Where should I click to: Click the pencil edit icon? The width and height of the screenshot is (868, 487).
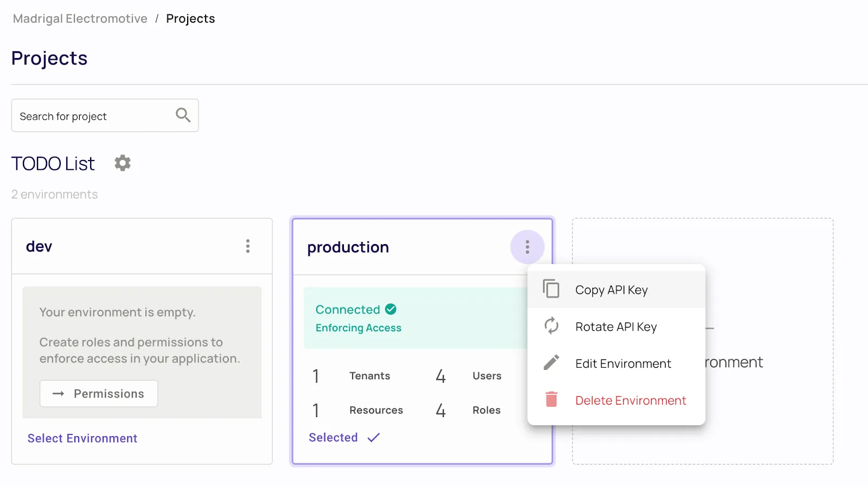coord(551,363)
